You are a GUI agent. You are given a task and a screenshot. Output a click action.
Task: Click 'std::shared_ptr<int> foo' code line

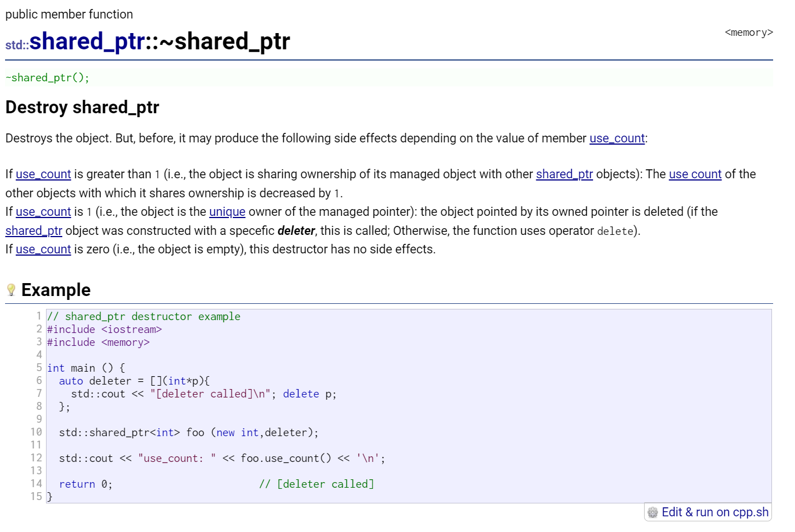tap(189, 433)
